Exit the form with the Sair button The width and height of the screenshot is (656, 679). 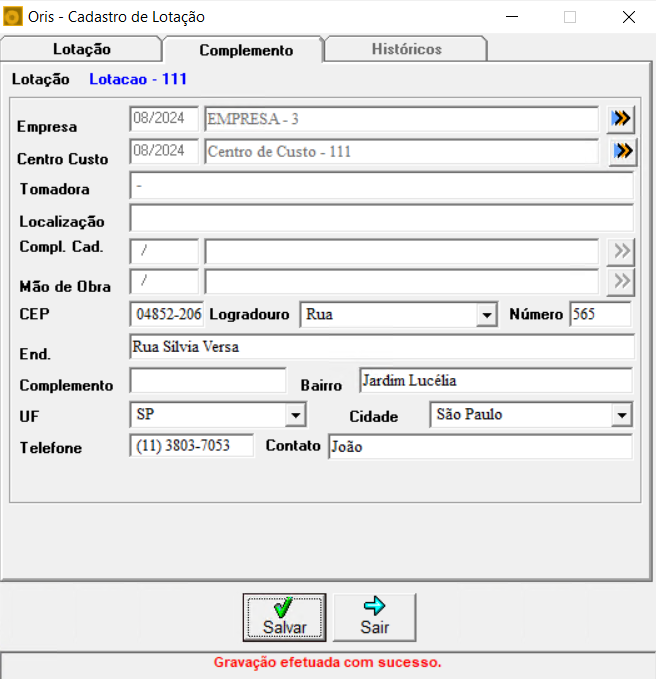pos(375,618)
